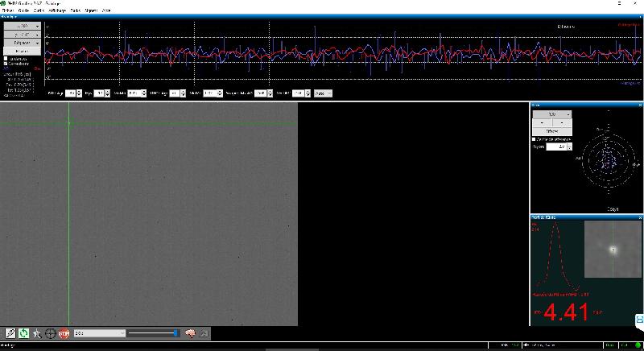
Task: Open the Réglages dropdown in the history panel
Action: (x=23, y=43)
